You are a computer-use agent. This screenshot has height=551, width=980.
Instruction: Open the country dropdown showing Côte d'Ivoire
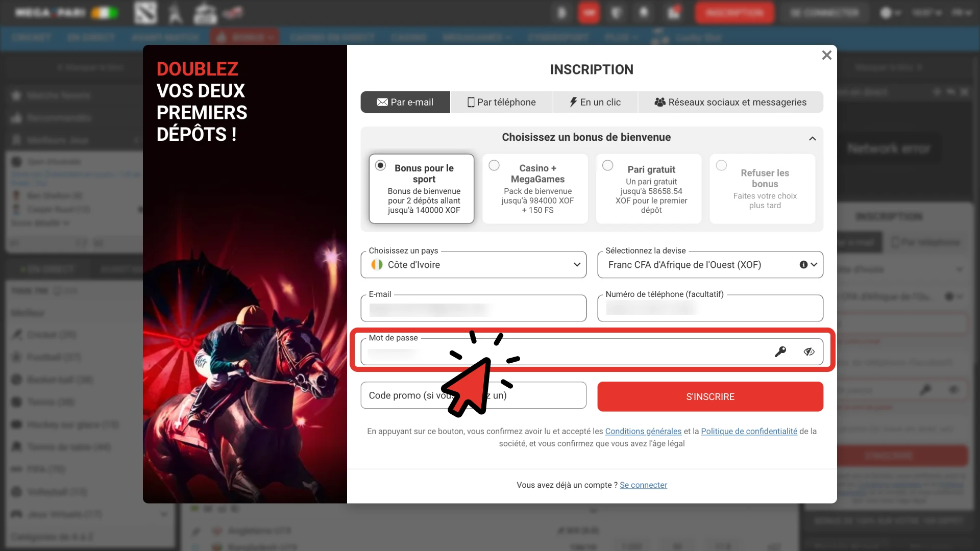(x=474, y=265)
